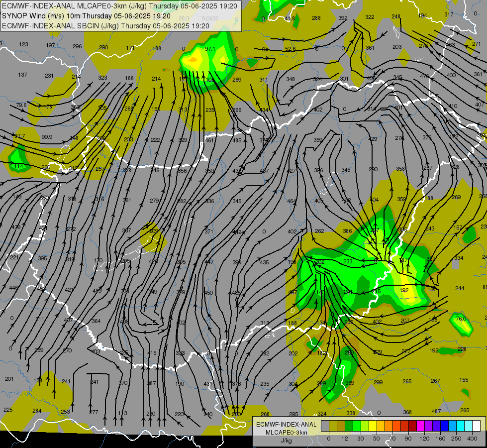Click the map value 41.8
The image size is (487, 448).
pyautogui.click(x=290, y=18)
